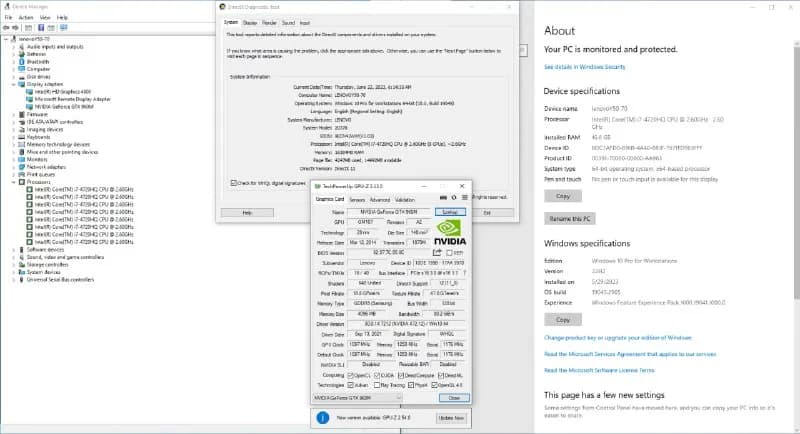The width and height of the screenshot is (800, 434).
Task: Click the Bluetooth icon in Device Manager tree
Action: (x=21, y=62)
